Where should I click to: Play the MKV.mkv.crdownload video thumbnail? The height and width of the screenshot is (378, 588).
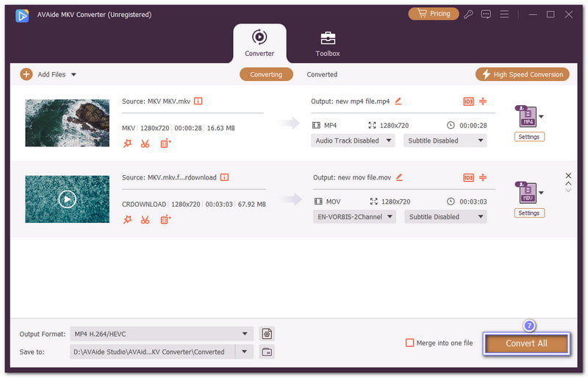(x=67, y=199)
